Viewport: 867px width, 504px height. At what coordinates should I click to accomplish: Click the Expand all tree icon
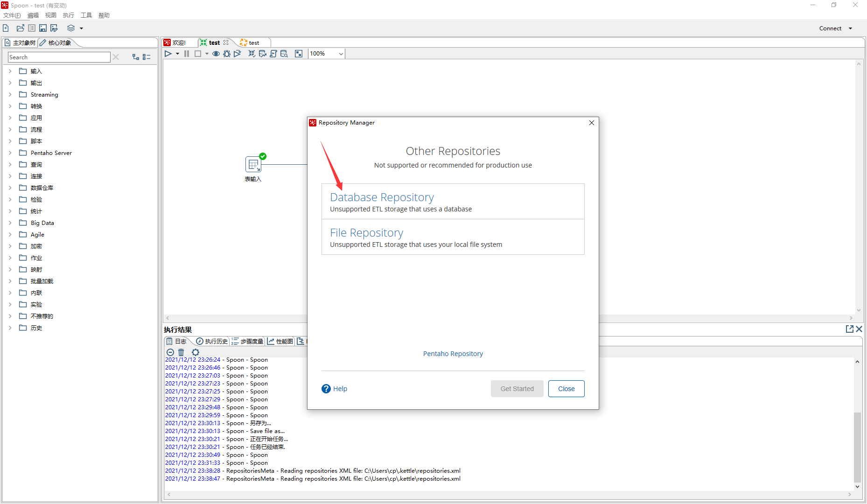(x=136, y=57)
